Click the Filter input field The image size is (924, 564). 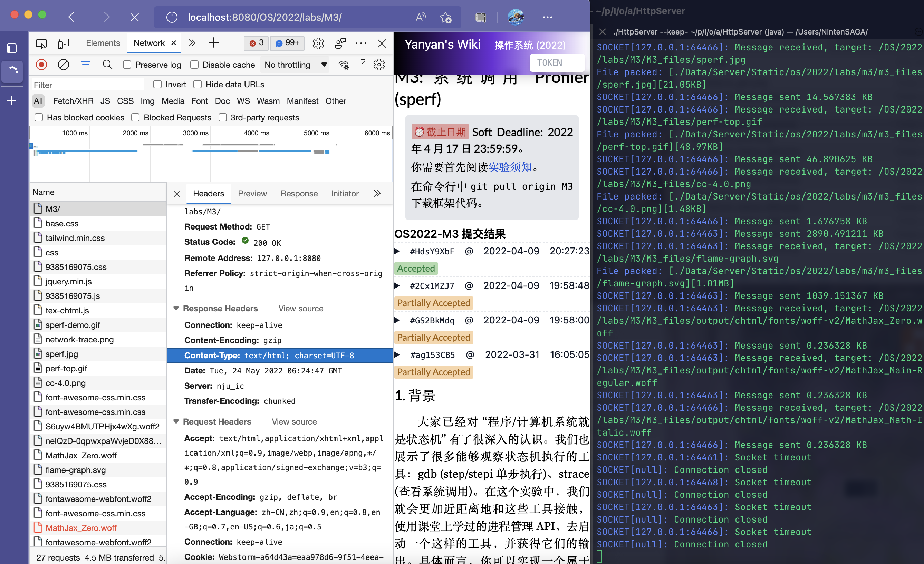coord(88,85)
